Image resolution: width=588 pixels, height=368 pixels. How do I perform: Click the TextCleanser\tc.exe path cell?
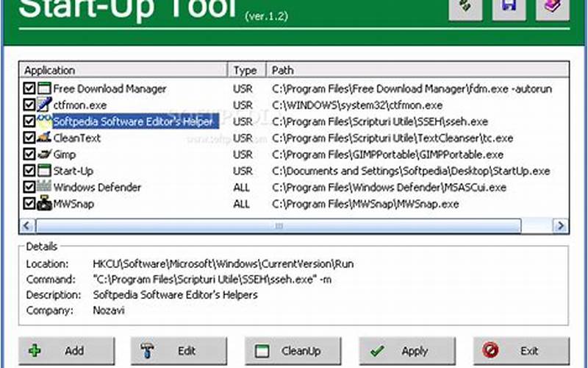392,138
